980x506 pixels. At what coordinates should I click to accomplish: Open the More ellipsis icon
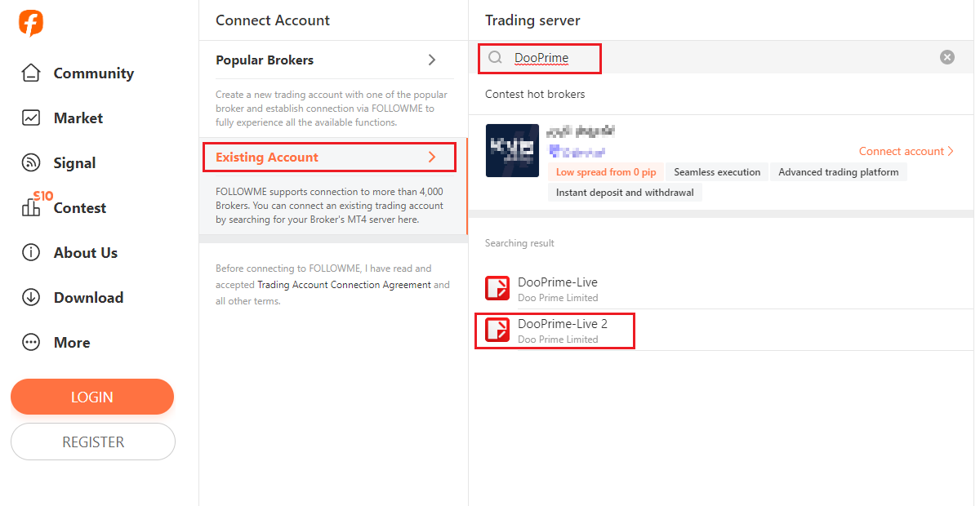pyautogui.click(x=31, y=342)
